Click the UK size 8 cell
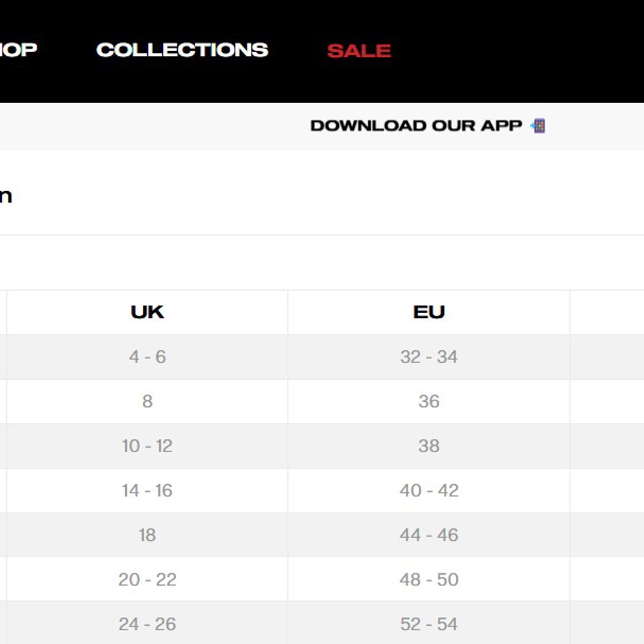 pyautogui.click(x=147, y=401)
